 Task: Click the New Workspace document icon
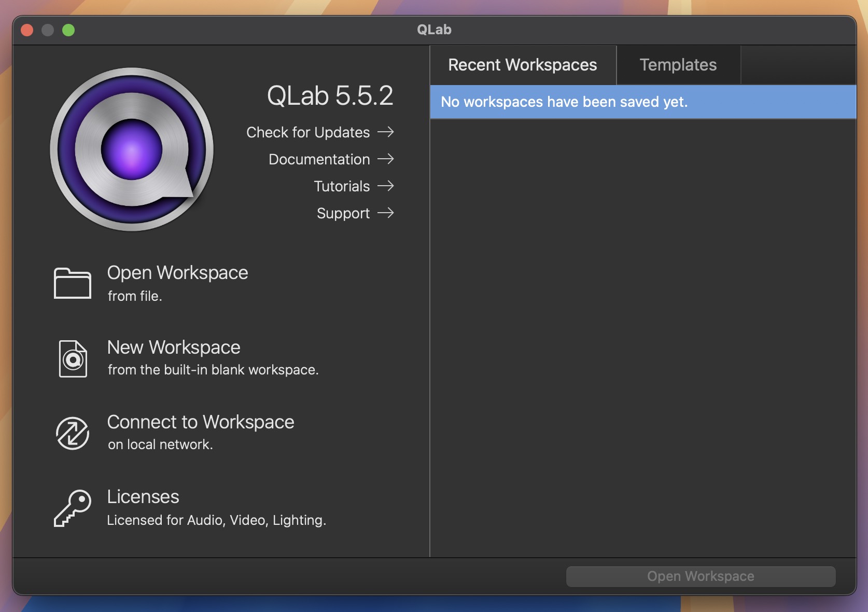click(73, 358)
